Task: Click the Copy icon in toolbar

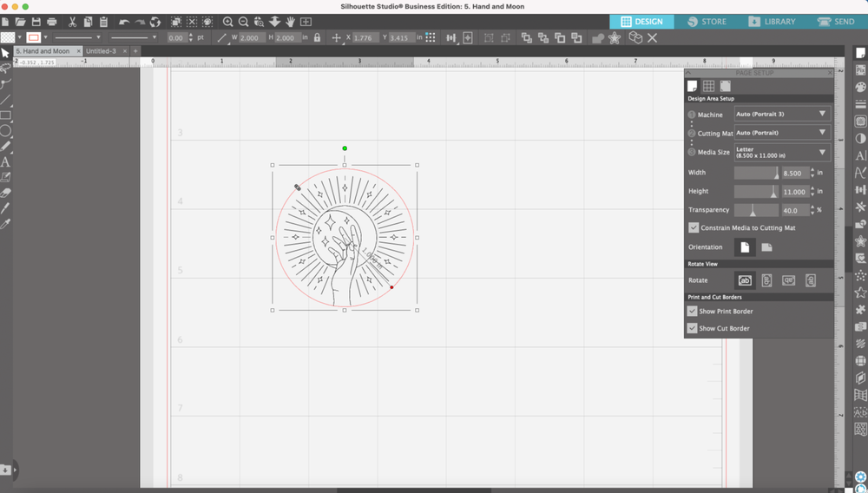Action: point(88,22)
